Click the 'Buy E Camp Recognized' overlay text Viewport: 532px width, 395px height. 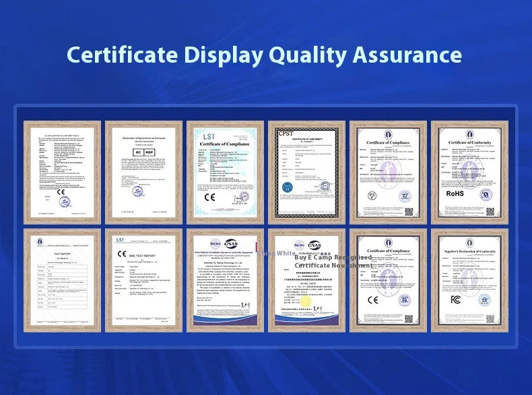coord(333,257)
